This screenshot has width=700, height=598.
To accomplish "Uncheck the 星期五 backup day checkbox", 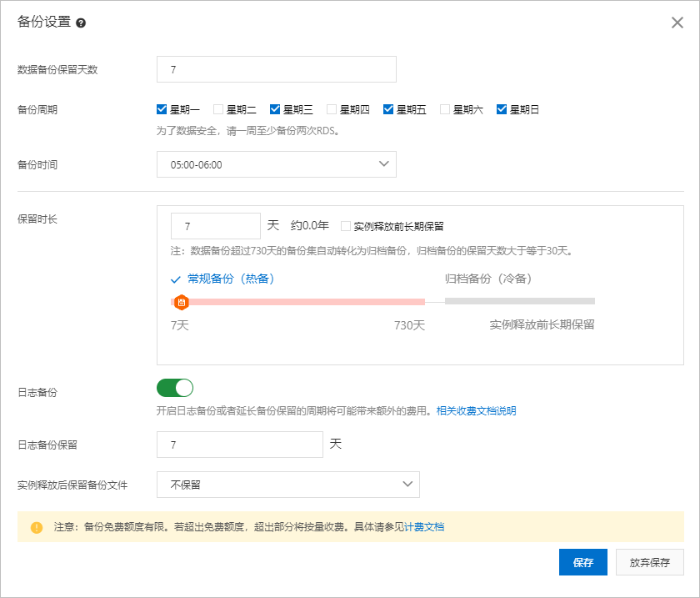I will [388, 109].
